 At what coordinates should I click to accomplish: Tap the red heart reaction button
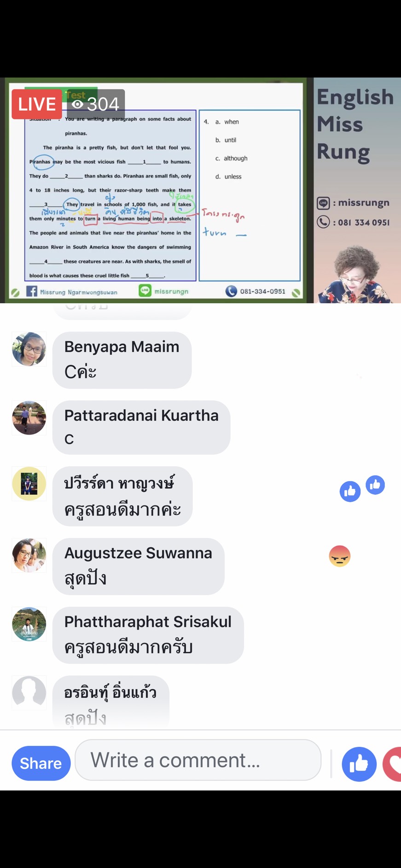[x=392, y=764]
